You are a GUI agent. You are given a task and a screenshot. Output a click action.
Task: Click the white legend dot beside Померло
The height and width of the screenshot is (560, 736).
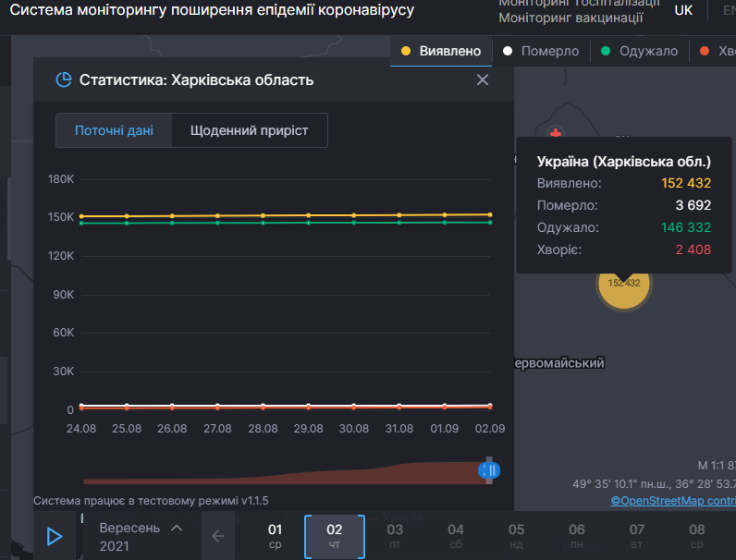[508, 51]
